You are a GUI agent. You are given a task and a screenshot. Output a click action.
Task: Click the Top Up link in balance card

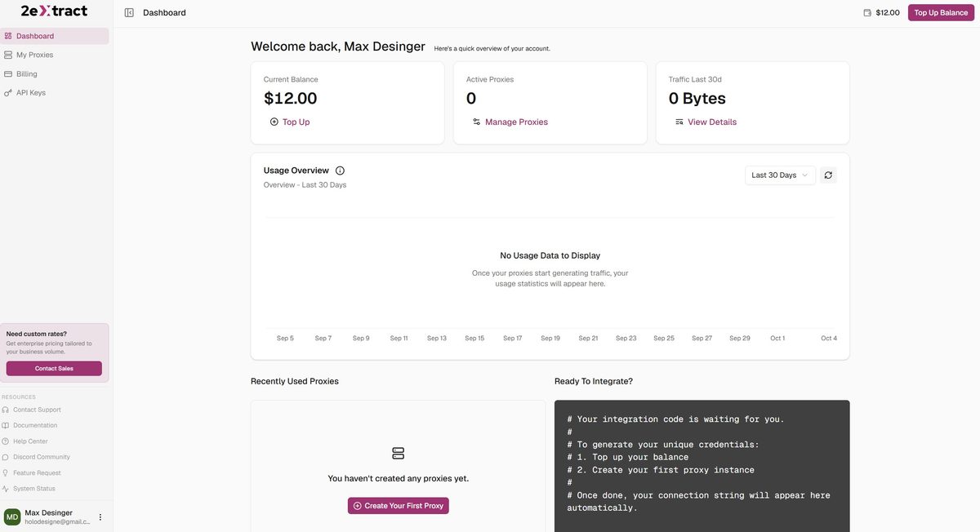point(290,122)
